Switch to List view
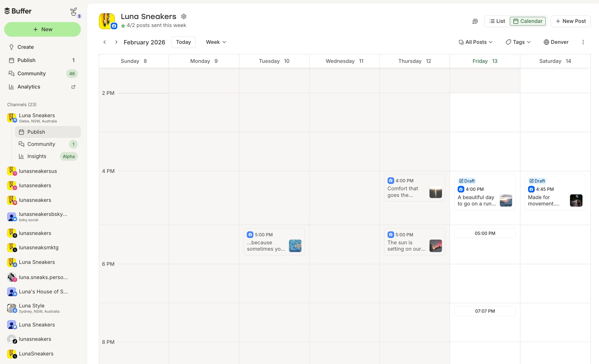Screen dimensions: 599x364 point(497,21)
